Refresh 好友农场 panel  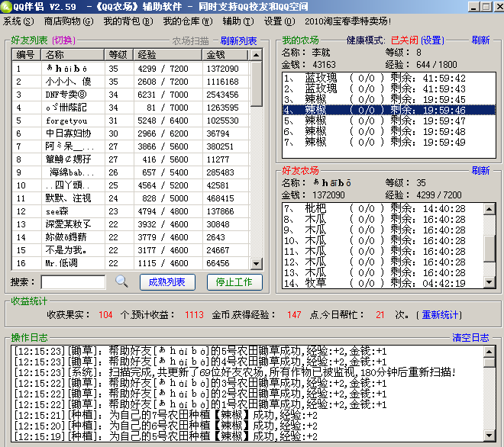(480, 171)
